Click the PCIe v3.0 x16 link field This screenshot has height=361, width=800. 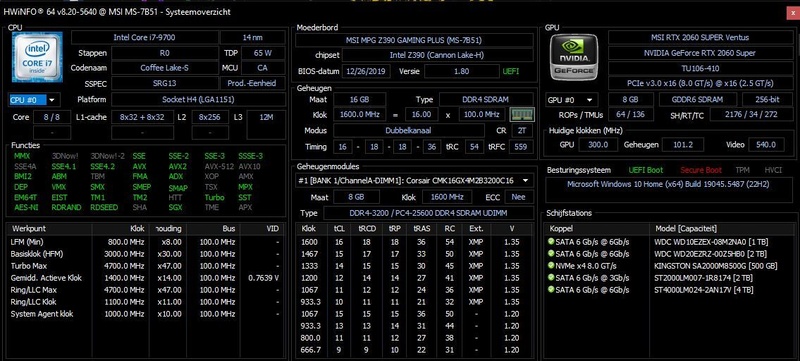700,83
